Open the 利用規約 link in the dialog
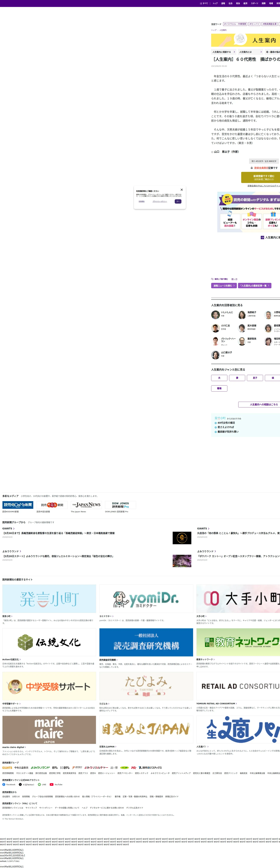The width and height of the screenshot is (280, 868). (x=142, y=202)
